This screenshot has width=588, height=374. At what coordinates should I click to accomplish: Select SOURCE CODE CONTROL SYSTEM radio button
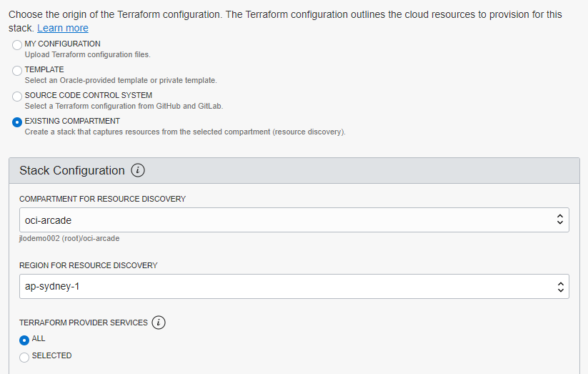(x=17, y=97)
